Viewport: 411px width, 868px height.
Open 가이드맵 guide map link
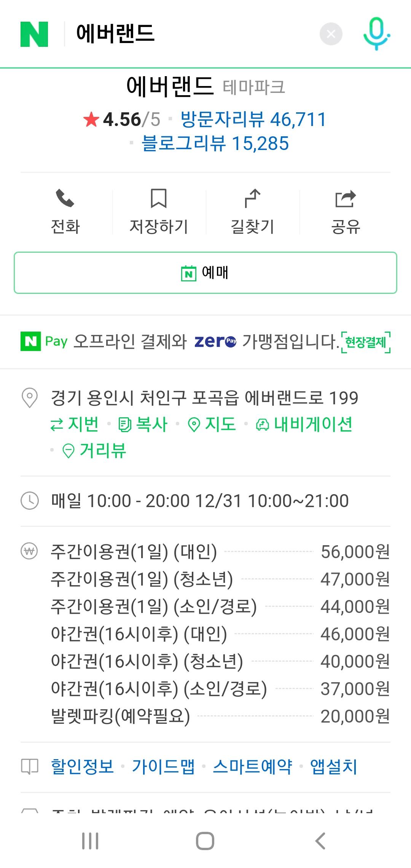163,766
